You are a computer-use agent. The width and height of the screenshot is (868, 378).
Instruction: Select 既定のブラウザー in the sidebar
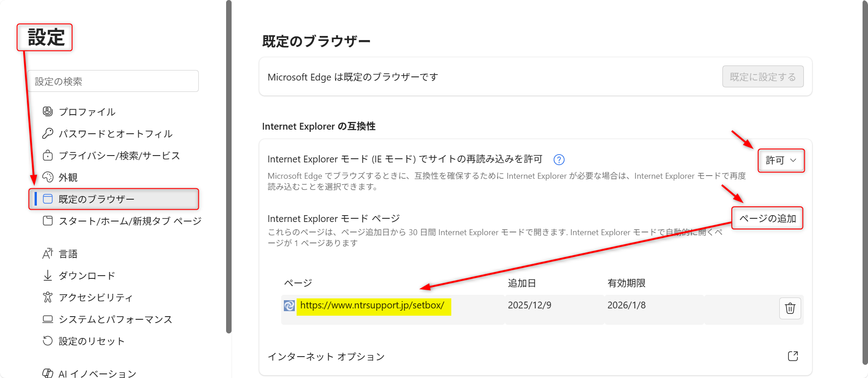click(x=96, y=199)
